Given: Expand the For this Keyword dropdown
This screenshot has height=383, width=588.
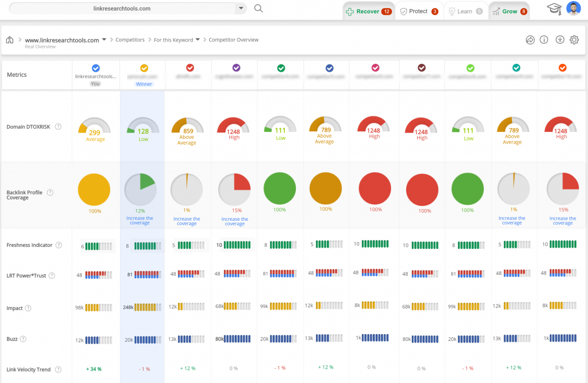Looking at the screenshot, I should click(197, 39).
